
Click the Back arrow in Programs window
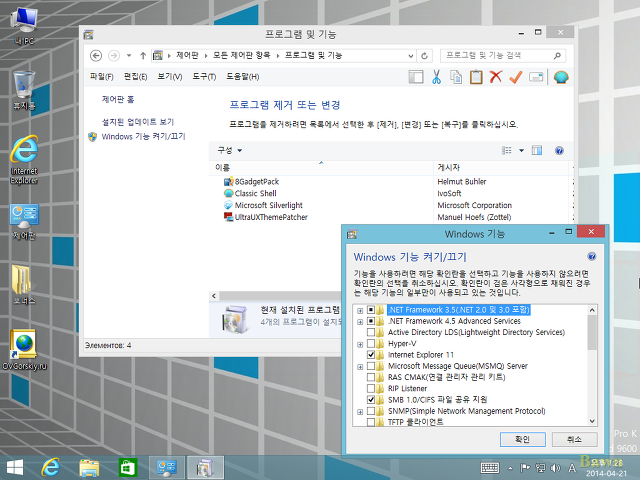[x=96, y=56]
